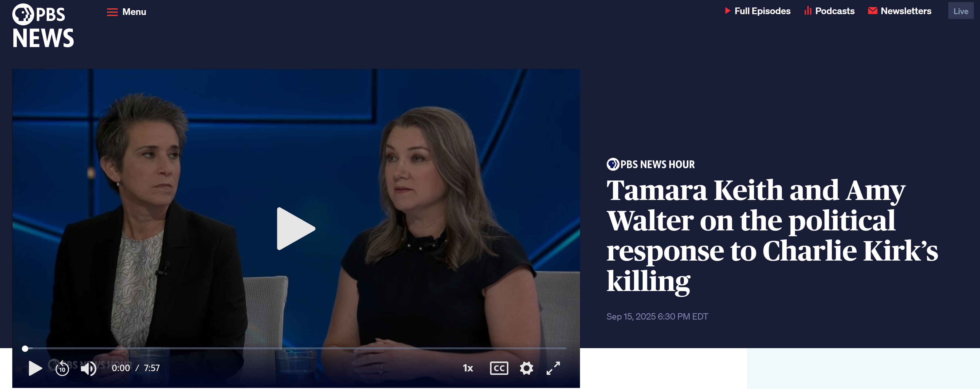Toggle closed captions CC
Viewport: 980px width, 389px height.
point(499,368)
